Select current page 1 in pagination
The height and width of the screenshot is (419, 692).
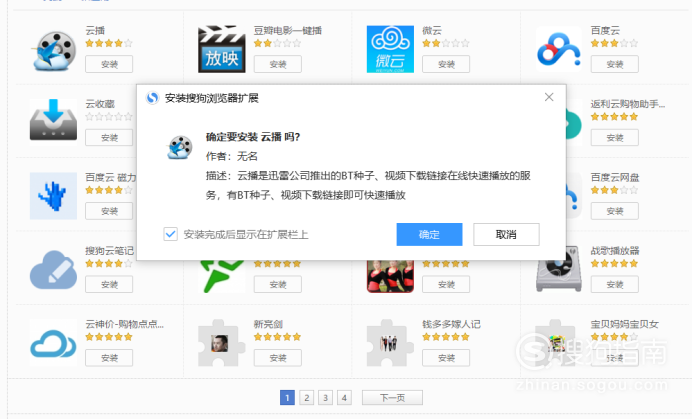tap(287, 398)
